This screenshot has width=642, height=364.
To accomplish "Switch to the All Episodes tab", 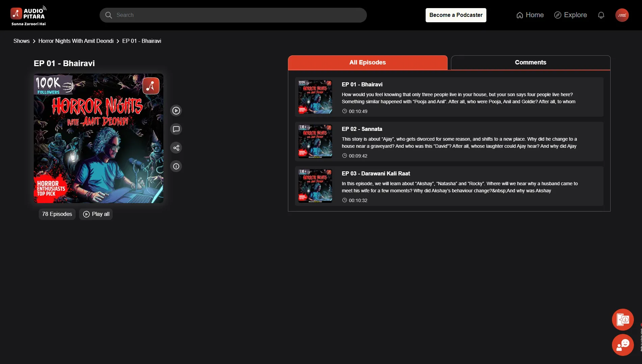I will (368, 62).
